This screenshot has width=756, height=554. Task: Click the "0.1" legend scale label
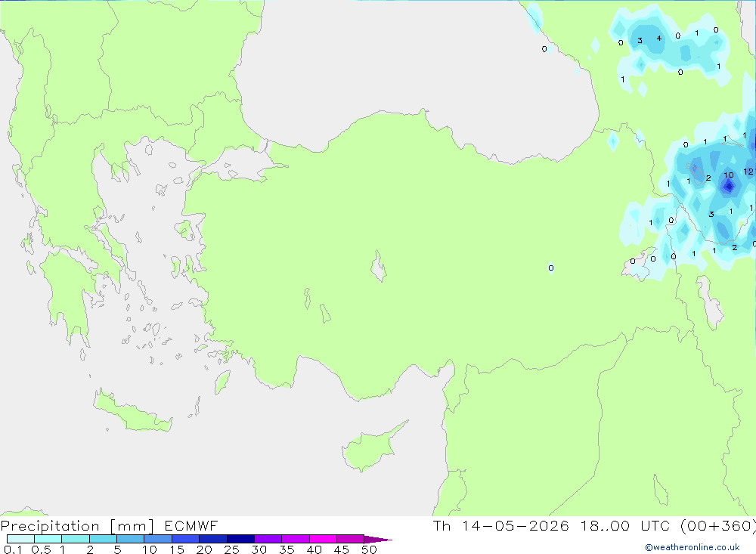(x=13, y=549)
